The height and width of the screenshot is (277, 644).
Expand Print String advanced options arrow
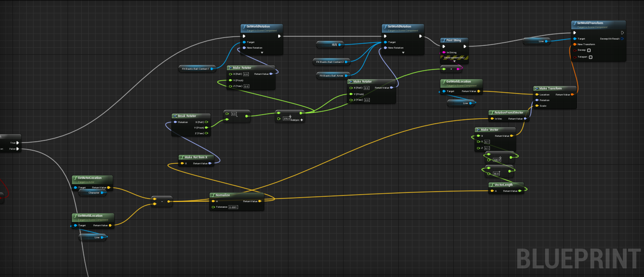(x=454, y=61)
